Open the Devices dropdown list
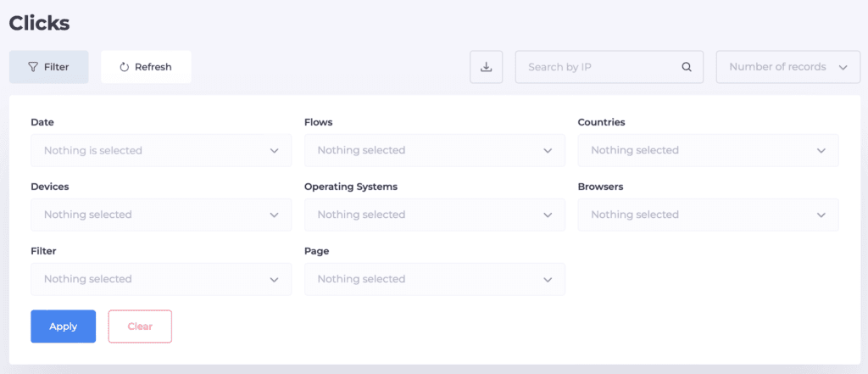 161,215
